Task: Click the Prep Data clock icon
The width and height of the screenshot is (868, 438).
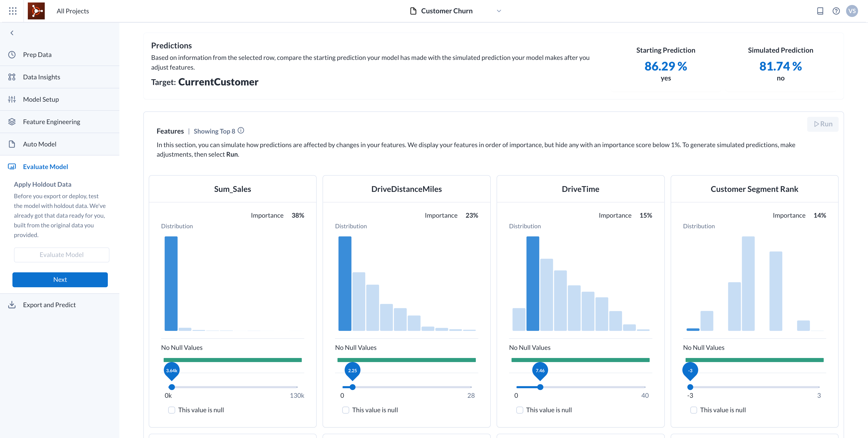Action: 12,55
